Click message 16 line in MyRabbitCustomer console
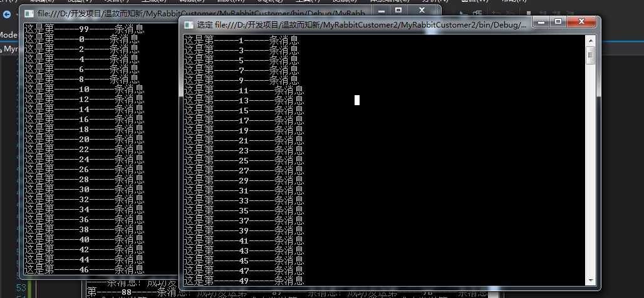The image size is (644, 298). (84, 120)
